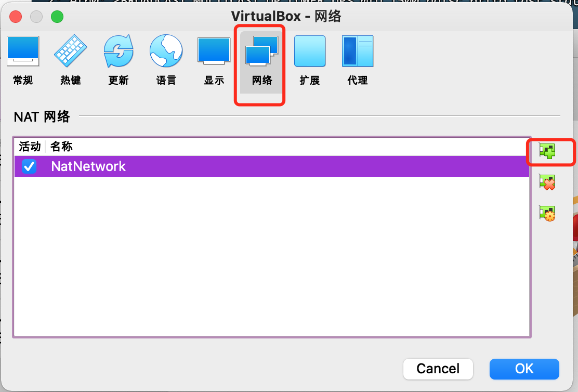Click the green zoom window button
Screen dimensions: 578x392
coord(57,17)
